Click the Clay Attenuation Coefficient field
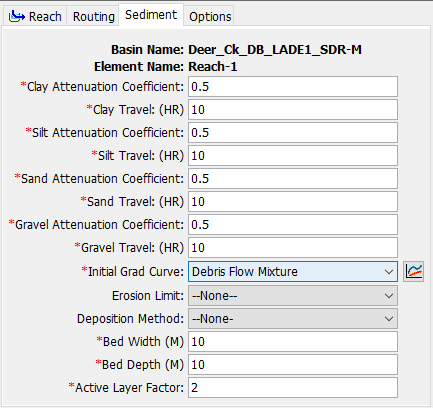This screenshot has height=408, width=433. click(293, 87)
